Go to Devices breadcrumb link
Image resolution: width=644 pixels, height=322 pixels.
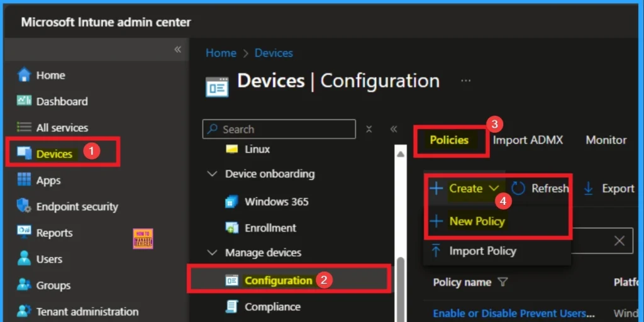[274, 53]
